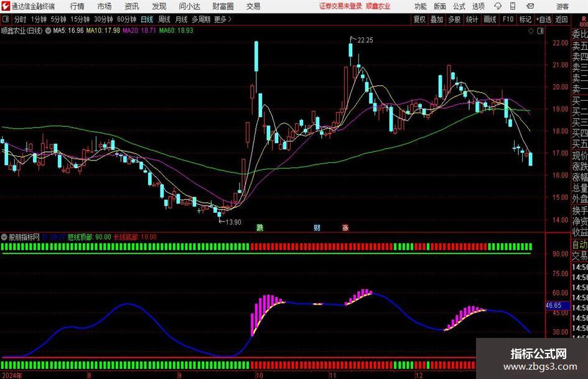This screenshot has width=588, height=379.
Task: Open the 选项 menu
Action: pyautogui.click(x=478, y=6)
